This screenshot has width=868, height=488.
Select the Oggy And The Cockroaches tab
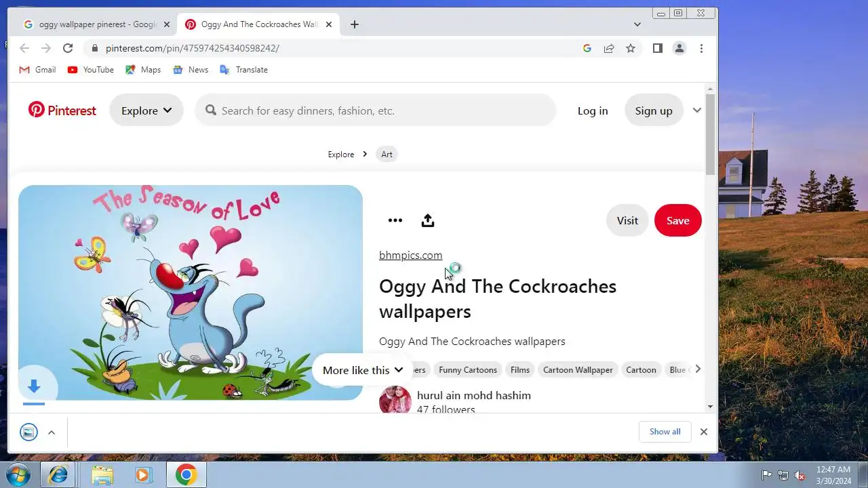pos(258,24)
